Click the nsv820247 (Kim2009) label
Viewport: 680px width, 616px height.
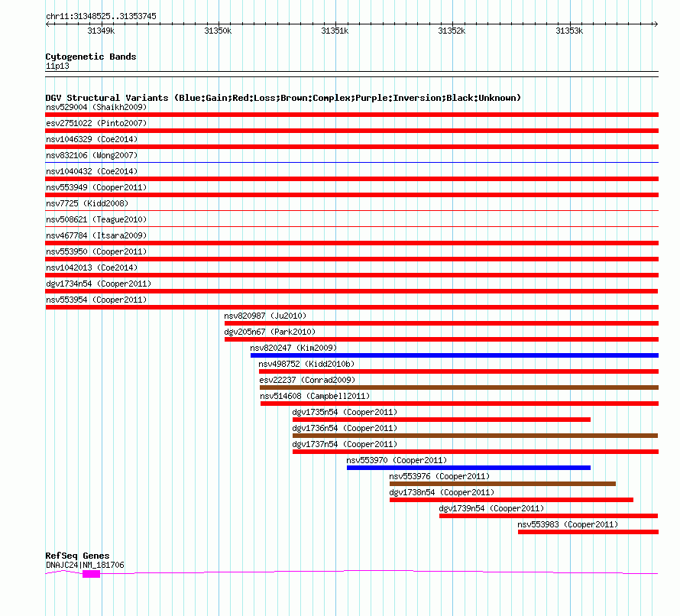click(293, 348)
